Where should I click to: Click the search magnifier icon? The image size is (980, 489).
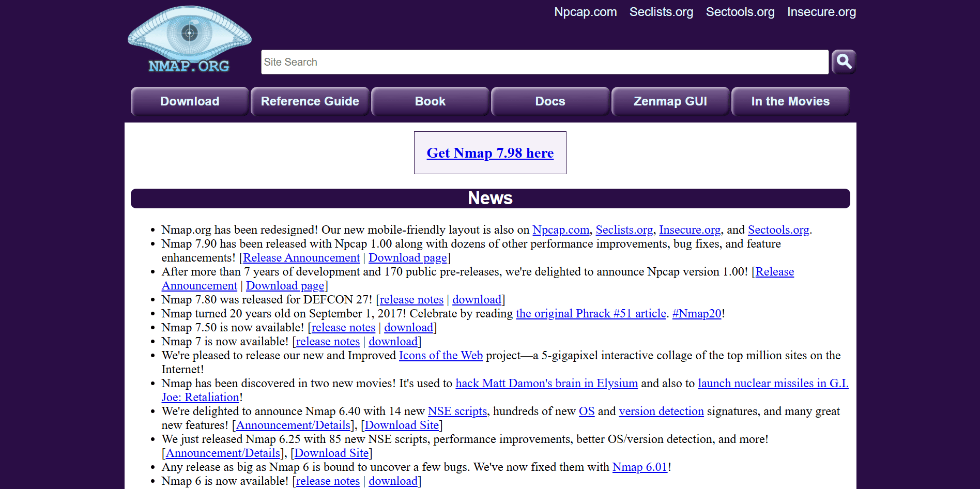pos(844,62)
